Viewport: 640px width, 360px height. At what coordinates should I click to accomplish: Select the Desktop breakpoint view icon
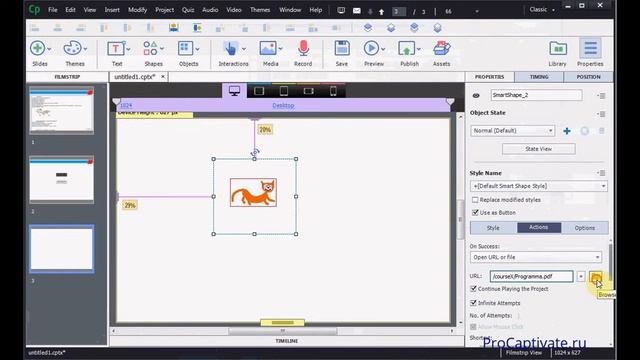tap(234, 91)
